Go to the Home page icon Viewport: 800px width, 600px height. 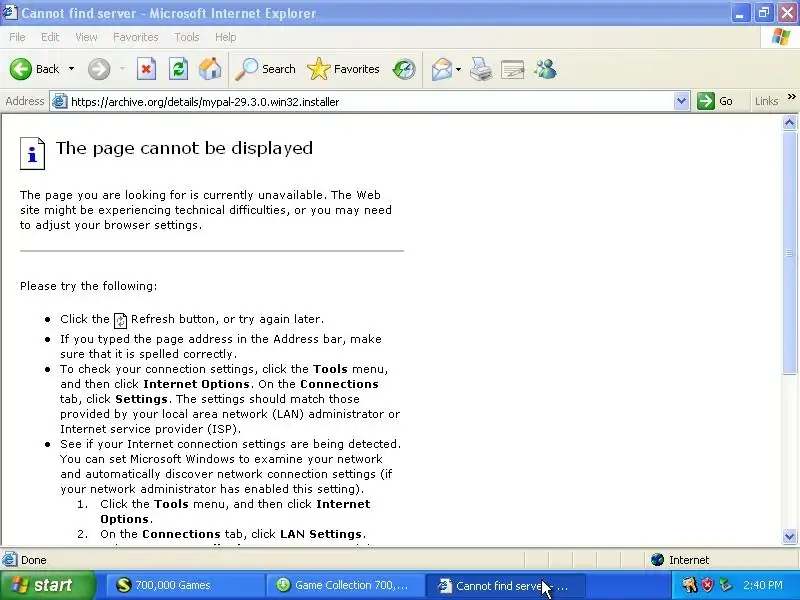click(210, 69)
